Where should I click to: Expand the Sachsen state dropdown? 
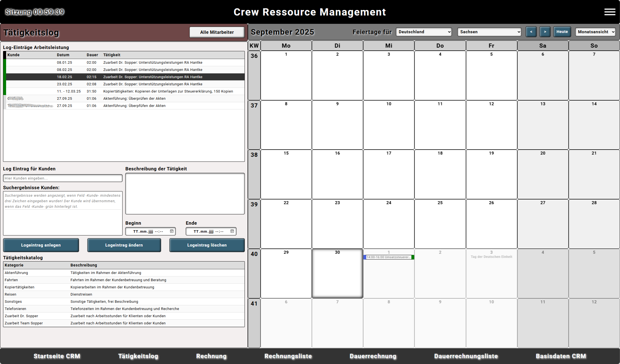489,32
